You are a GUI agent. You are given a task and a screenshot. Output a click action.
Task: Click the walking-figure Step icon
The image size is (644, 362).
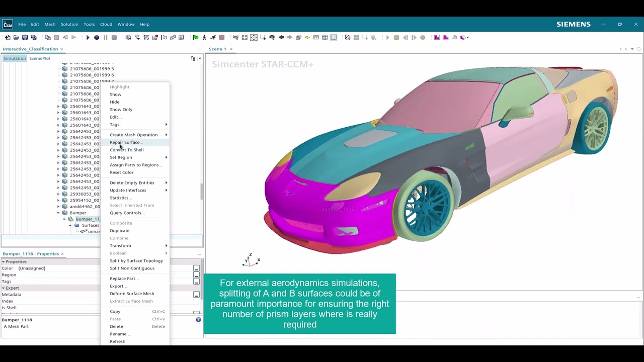tap(204, 37)
